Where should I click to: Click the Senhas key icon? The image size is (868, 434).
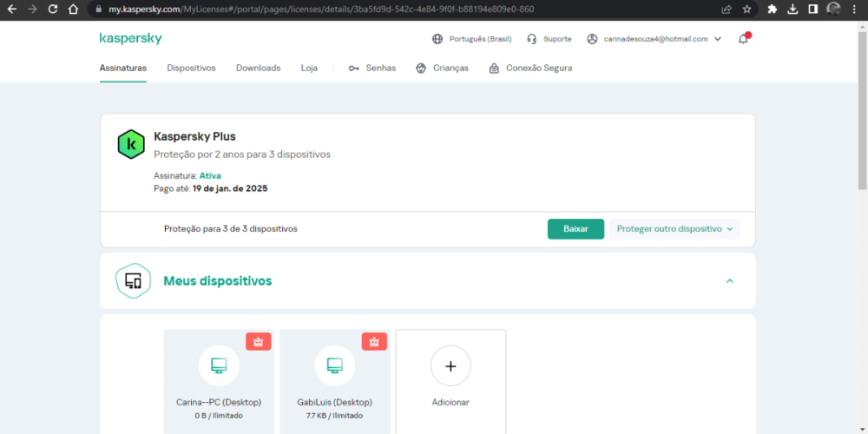(x=354, y=68)
